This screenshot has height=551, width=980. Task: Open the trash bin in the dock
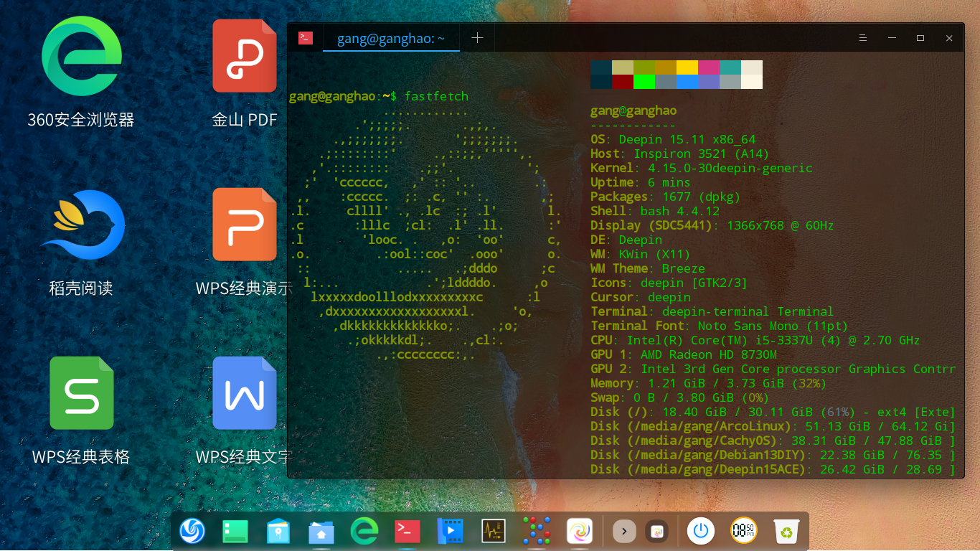point(786,531)
